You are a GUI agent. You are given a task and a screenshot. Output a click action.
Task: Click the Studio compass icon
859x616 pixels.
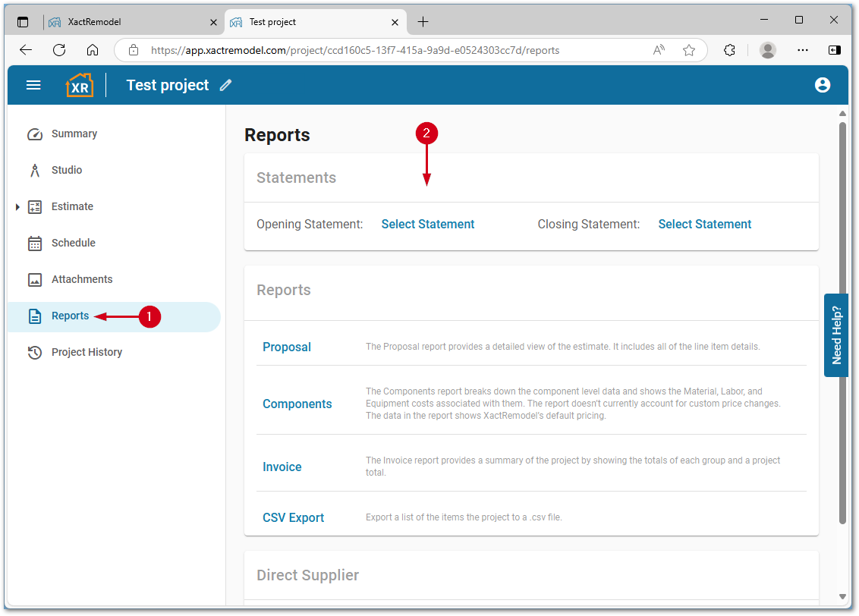point(34,170)
